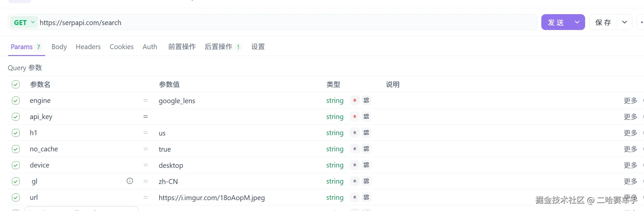
Task: Change type string for url row
Action: tap(335, 197)
